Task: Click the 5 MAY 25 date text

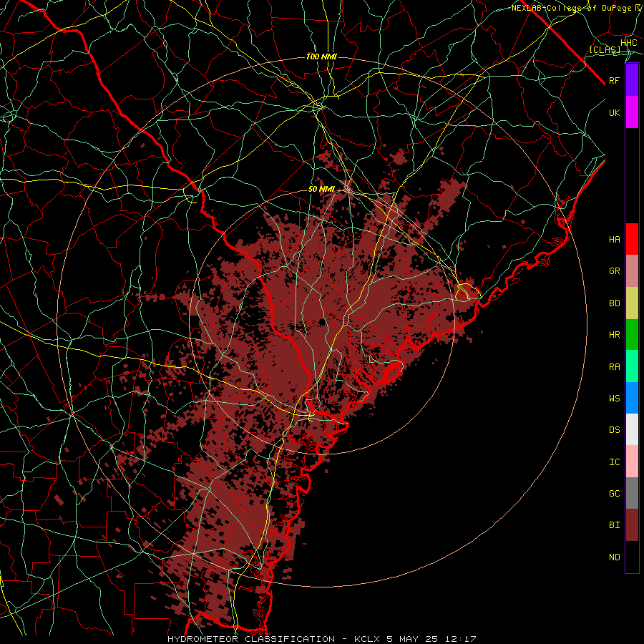Action: pyautogui.click(x=414, y=639)
